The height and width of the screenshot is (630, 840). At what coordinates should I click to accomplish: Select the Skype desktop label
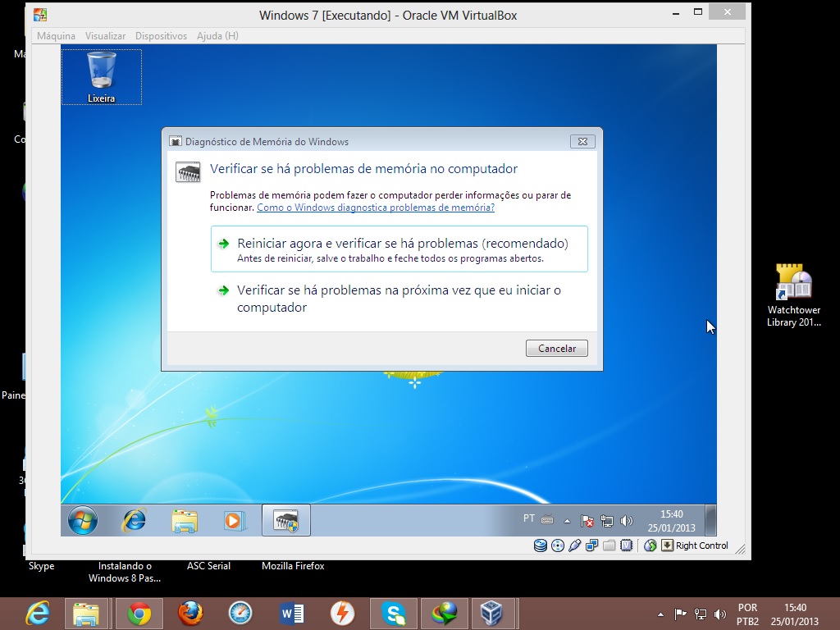pos(41,566)
